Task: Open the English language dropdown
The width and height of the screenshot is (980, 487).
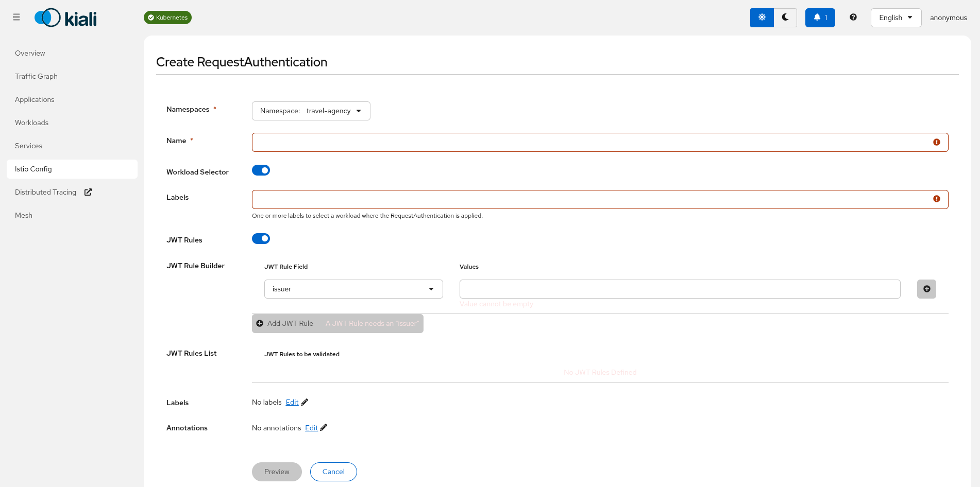Action: click(895, 17)
